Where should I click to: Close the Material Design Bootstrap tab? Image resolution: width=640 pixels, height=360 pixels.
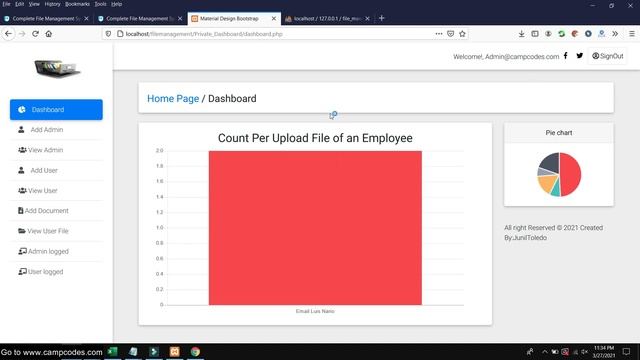(274, 18)
